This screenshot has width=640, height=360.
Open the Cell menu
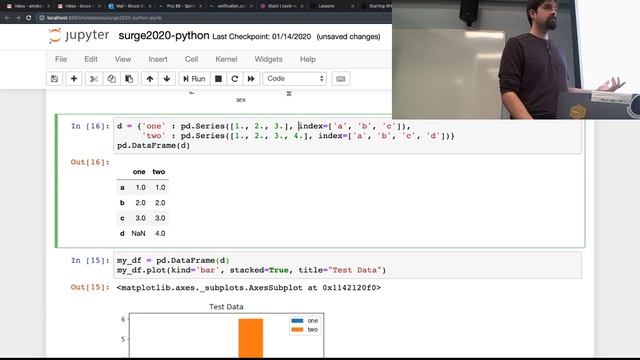pos(191,59)
